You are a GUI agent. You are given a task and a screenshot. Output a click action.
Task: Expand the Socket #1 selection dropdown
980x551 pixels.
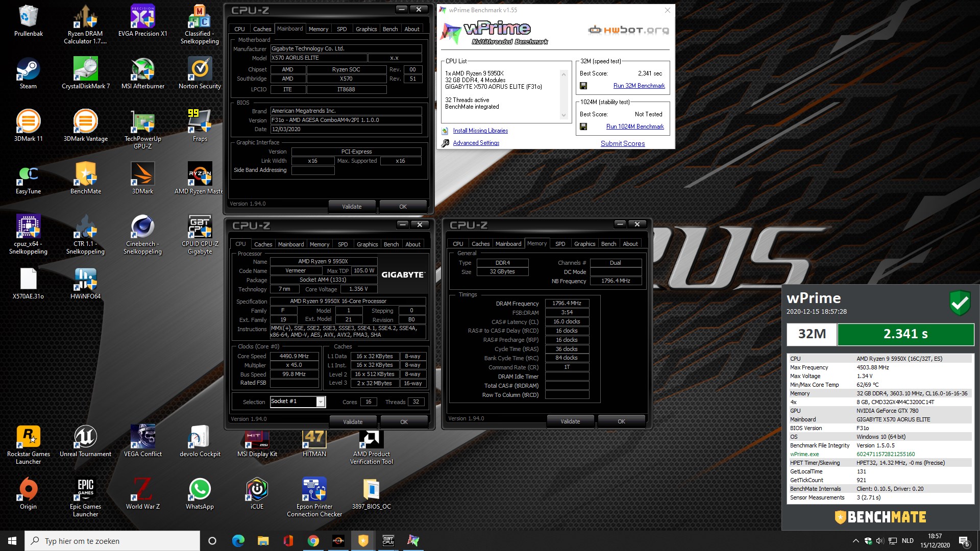(x=321, y=402)
